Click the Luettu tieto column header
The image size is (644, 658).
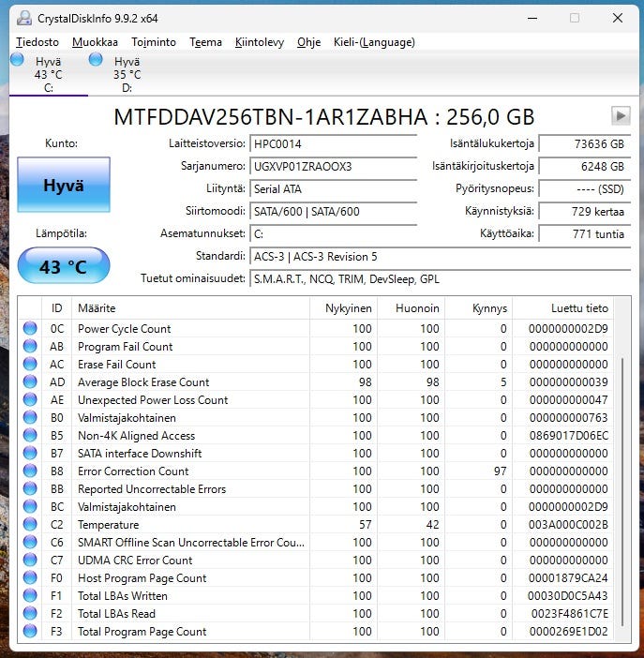[x=563, y=308]
